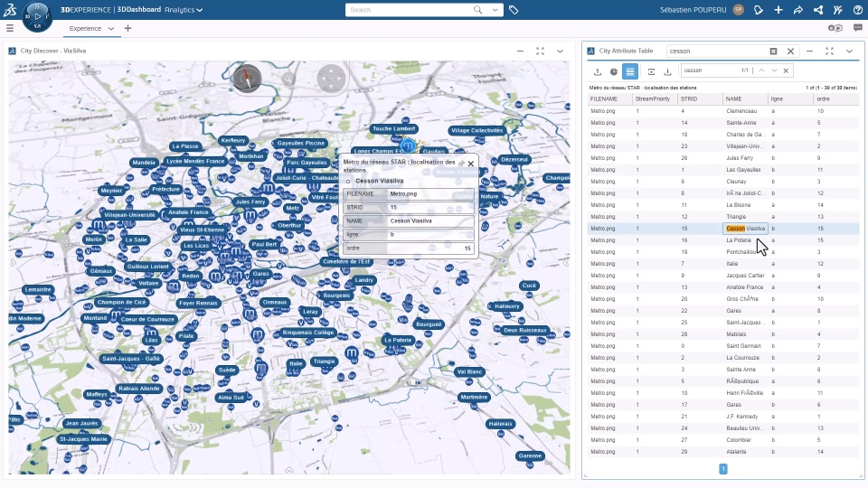Select the Clemenceau row in table
Image resolution: width=868 pixels, height=488 pixels.
pyautogui.click(x=723, y=110)
